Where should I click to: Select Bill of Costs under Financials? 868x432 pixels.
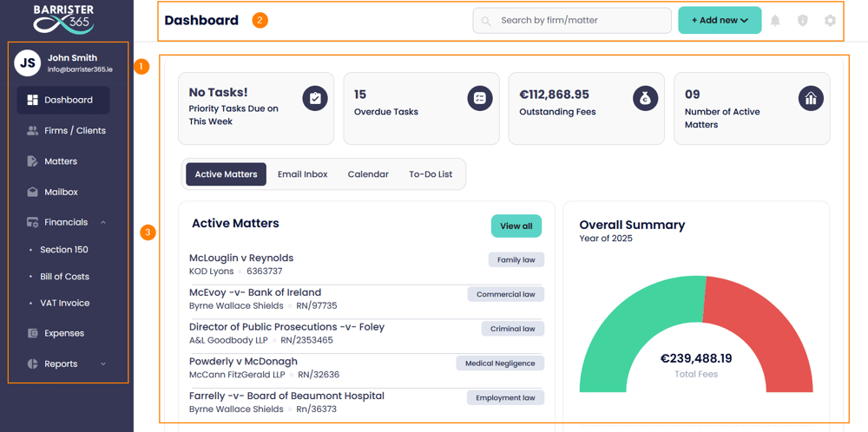[64, 277]
